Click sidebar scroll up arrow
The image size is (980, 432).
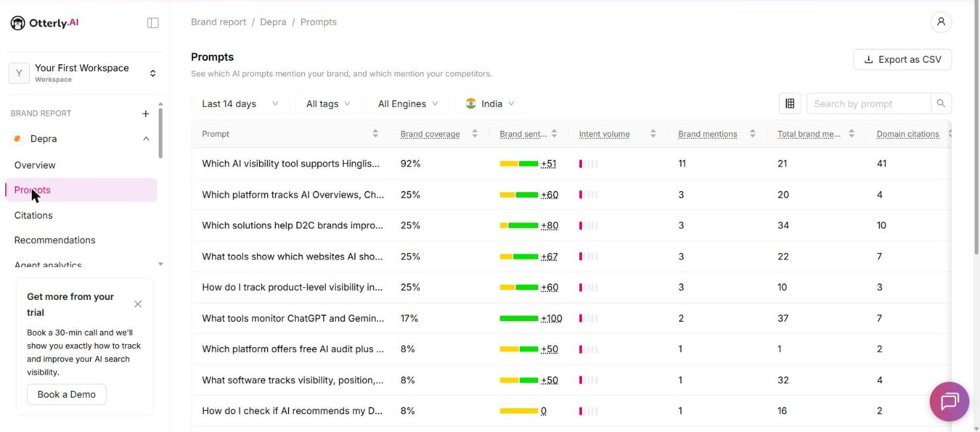tap(160, 104)
